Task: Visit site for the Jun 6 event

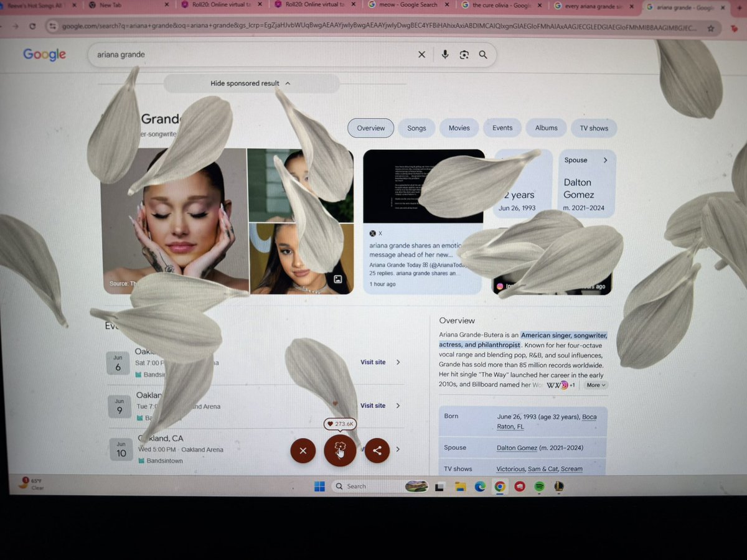Action: [373, 362]
